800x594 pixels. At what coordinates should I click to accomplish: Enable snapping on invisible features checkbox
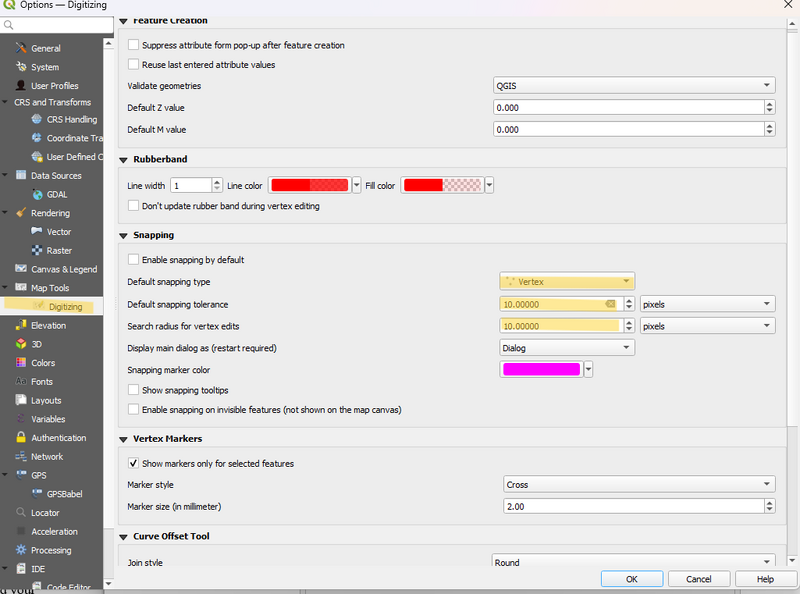(x=133, y=409)
